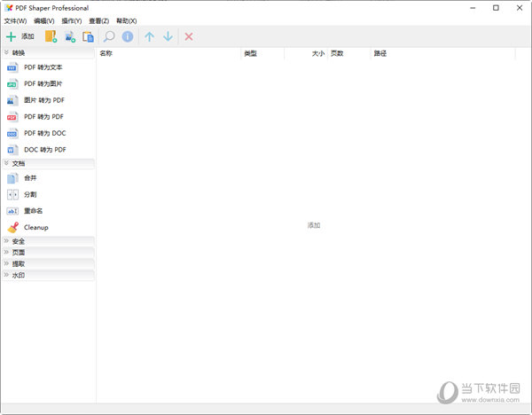Viewport: 532px width, 415px height.
Task: Minimize the PDF Shaper window
Action: 473,8
